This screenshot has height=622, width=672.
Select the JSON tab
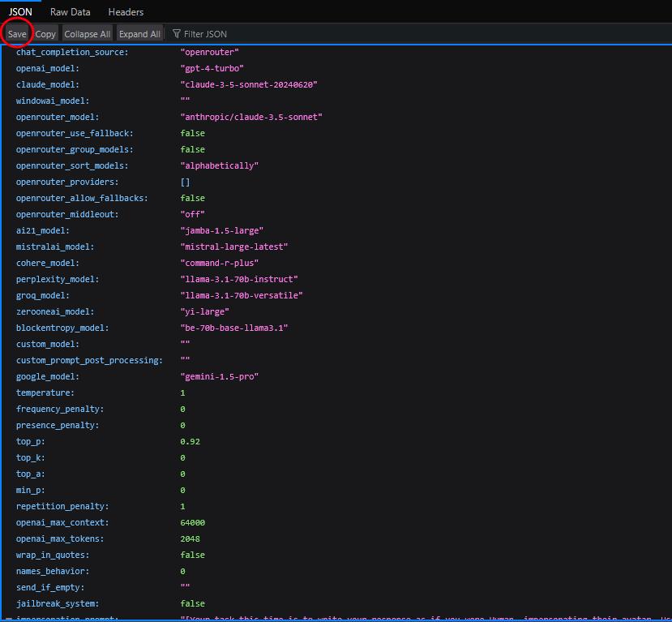click(20, 12)
